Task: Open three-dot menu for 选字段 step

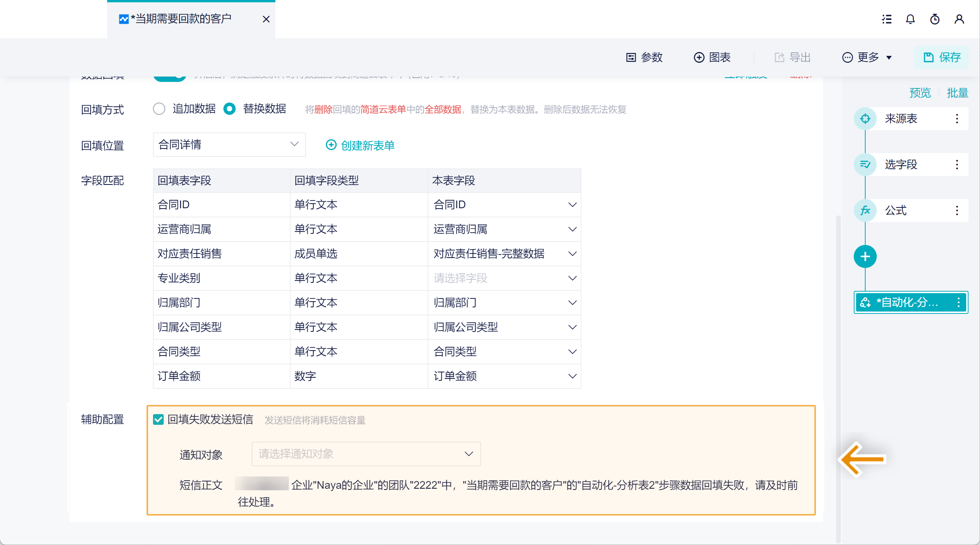Action: [957, 165]
